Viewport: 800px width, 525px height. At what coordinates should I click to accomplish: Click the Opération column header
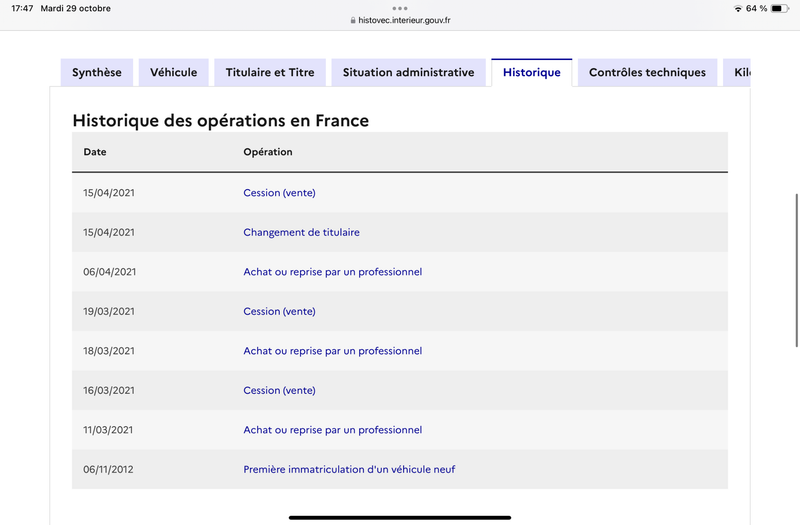click(268, 152)
